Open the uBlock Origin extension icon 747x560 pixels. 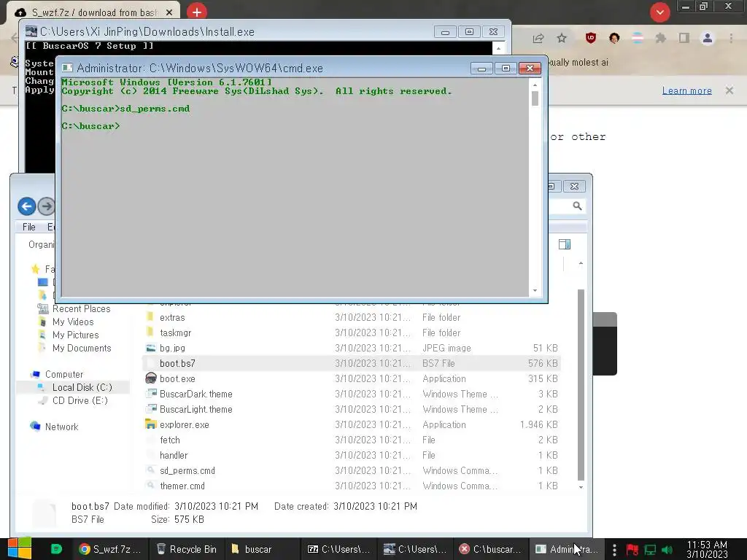[591, 38]
